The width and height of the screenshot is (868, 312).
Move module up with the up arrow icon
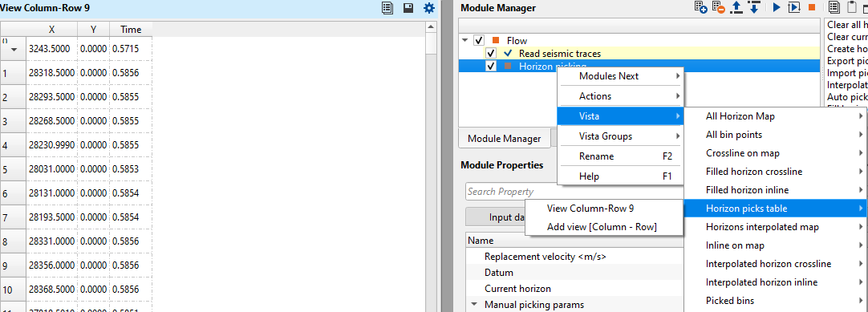coord(736,8)
